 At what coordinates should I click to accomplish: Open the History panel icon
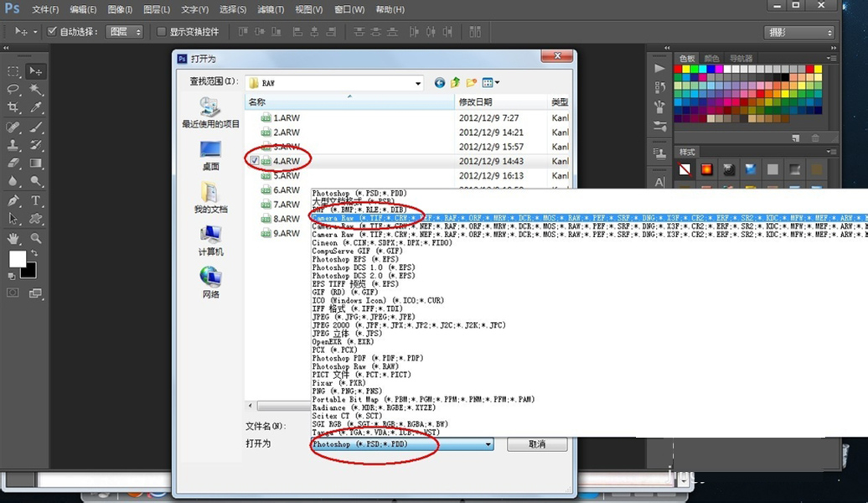coord(659,87)
